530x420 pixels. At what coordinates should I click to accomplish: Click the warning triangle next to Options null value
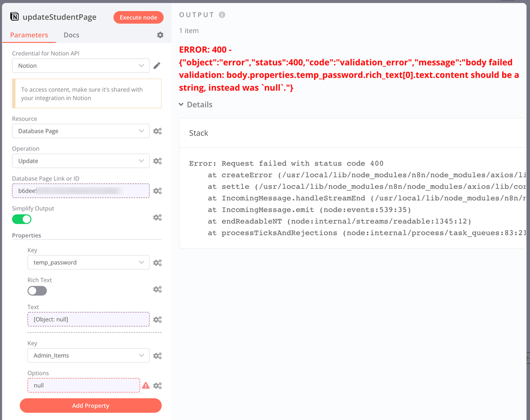pos(146,385)
